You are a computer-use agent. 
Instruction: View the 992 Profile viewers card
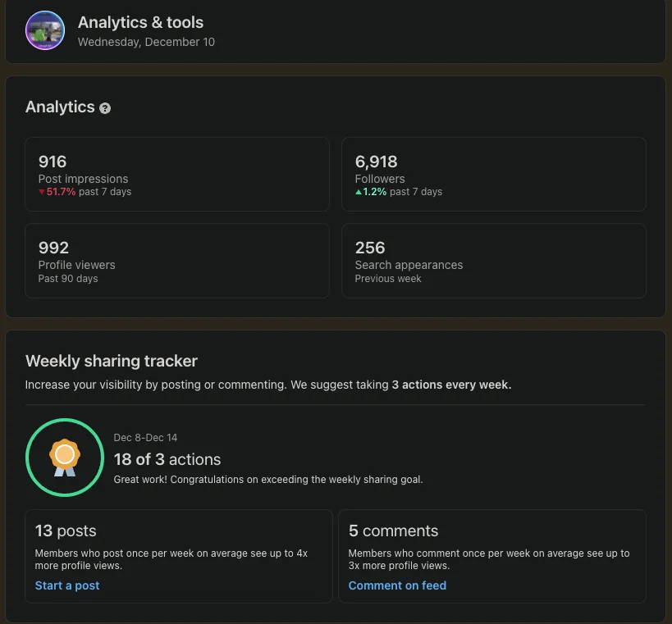point(177,261)
